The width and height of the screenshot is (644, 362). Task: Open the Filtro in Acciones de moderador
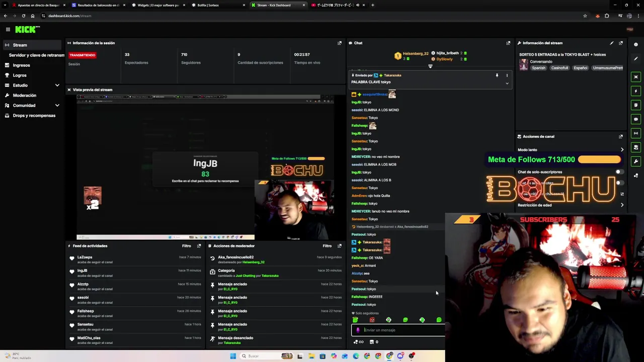pyautogui.click(x=327, y=246)
